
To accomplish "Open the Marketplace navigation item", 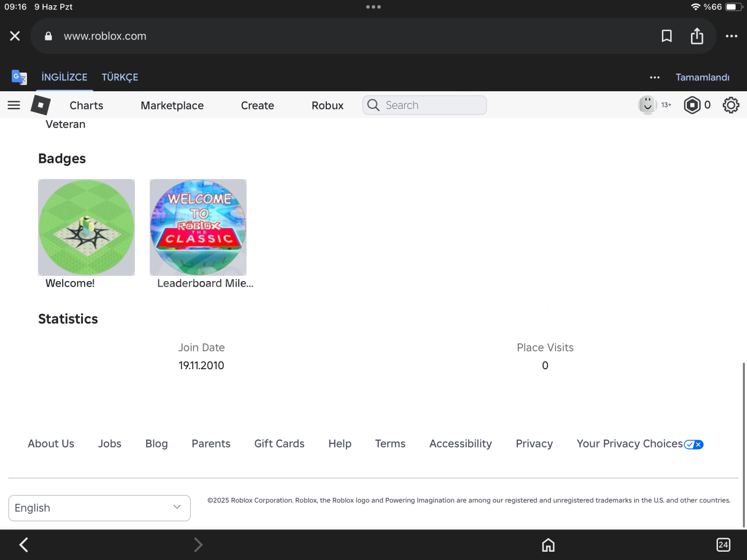I will [x=172, y=105].
